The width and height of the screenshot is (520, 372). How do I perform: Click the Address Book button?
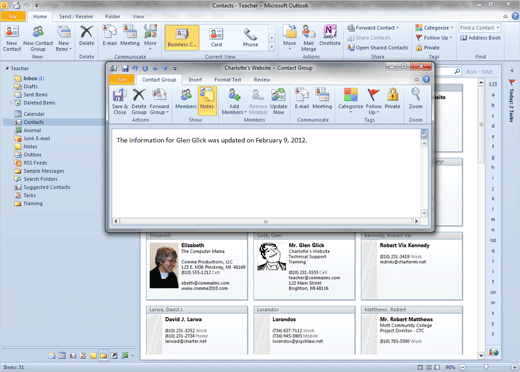(x=481, y=38)
